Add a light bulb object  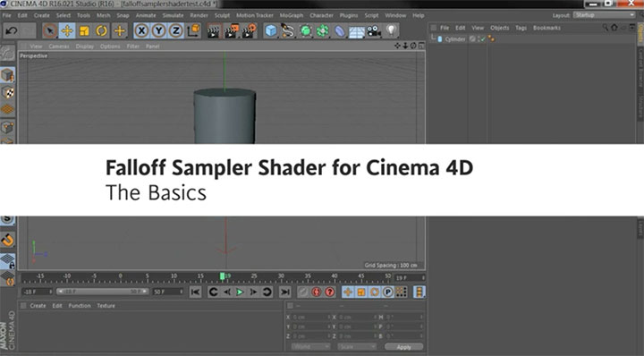coord(391,30)
